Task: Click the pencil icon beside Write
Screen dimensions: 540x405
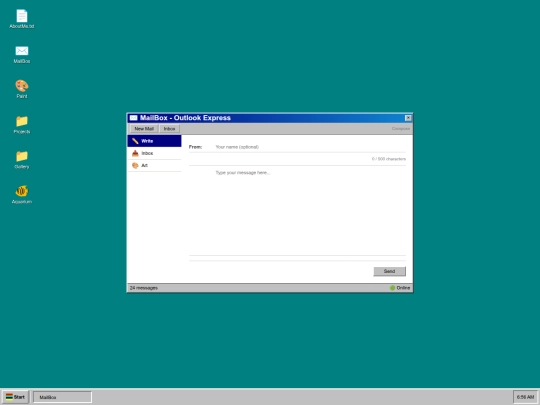Action: 135,141
